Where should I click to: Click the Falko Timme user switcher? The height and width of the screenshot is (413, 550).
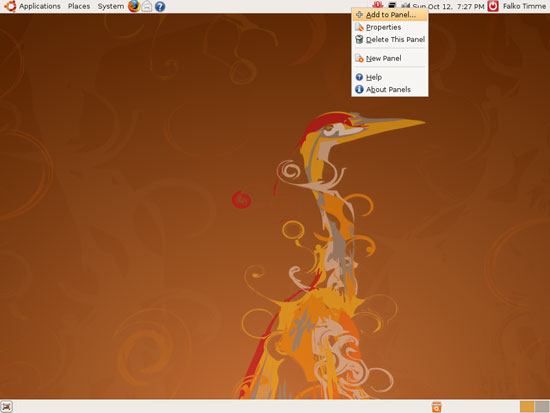pos(524,6)
